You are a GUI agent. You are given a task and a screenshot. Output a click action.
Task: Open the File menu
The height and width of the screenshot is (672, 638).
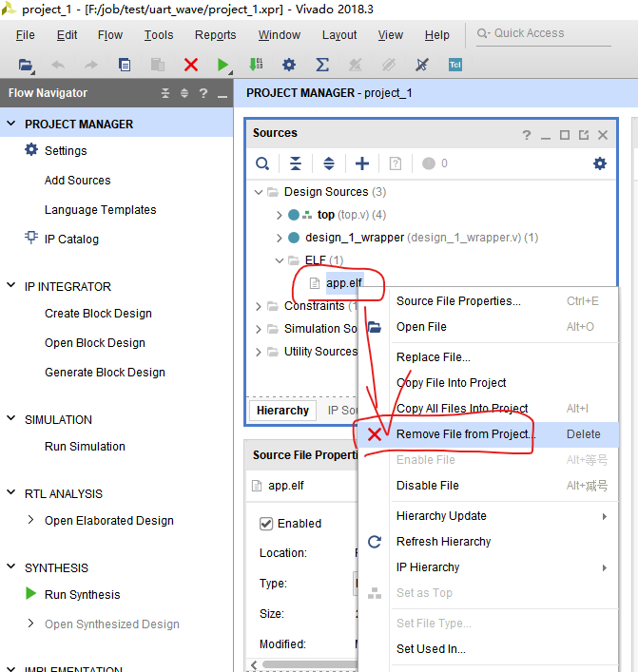click(x=25, y=35)
